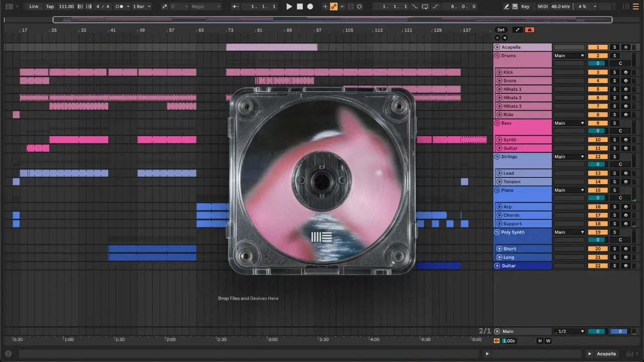Open the Drums track Main output dropdown

(569, 56)
